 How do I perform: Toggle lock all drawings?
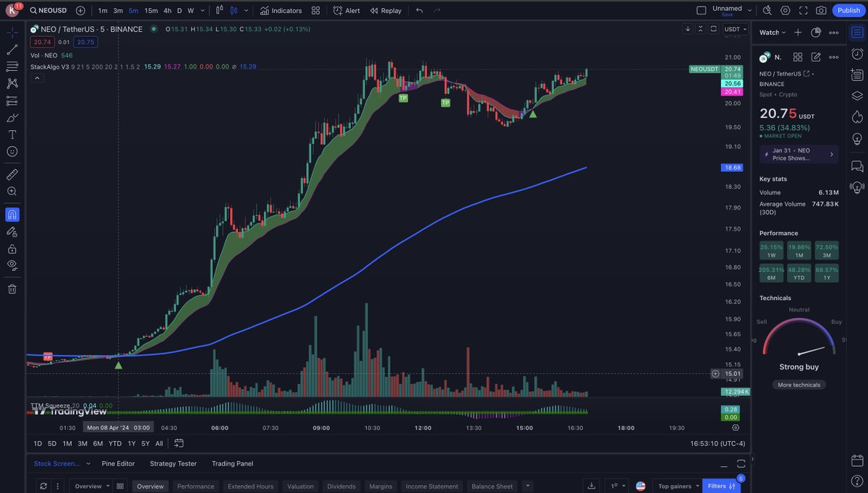12,249
